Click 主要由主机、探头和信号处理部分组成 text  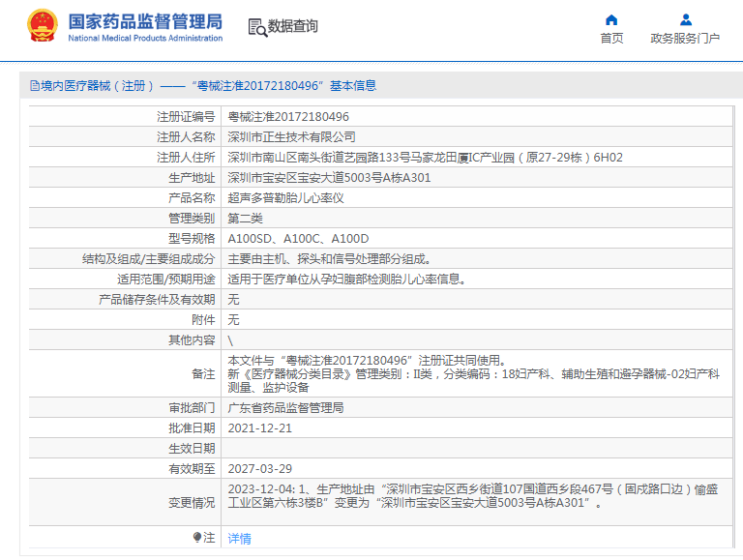(x=329, y=259)
